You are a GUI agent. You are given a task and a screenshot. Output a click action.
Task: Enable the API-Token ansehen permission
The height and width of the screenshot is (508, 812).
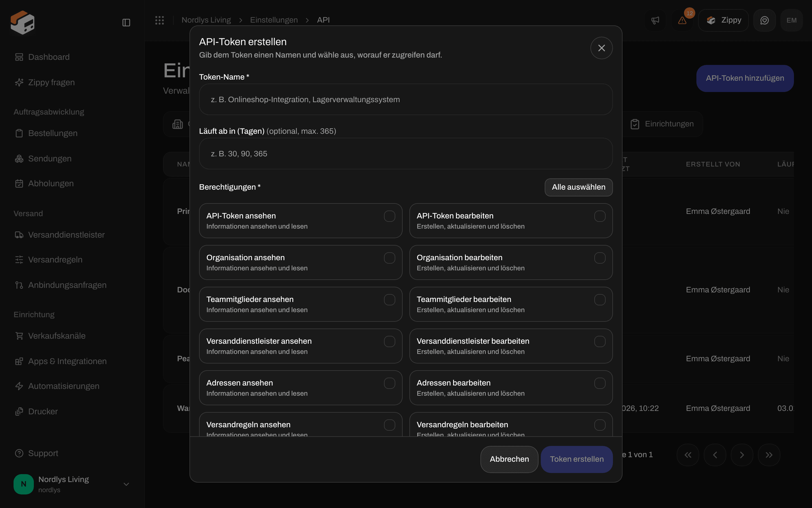click(x=389, y=216)
